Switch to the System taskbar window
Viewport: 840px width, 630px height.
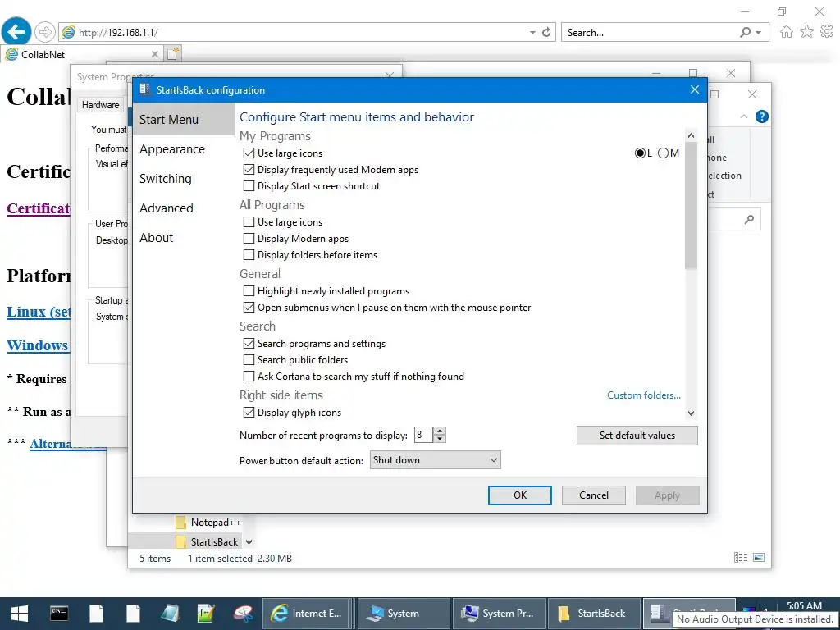pyautogui.click(x=403, y=614)
